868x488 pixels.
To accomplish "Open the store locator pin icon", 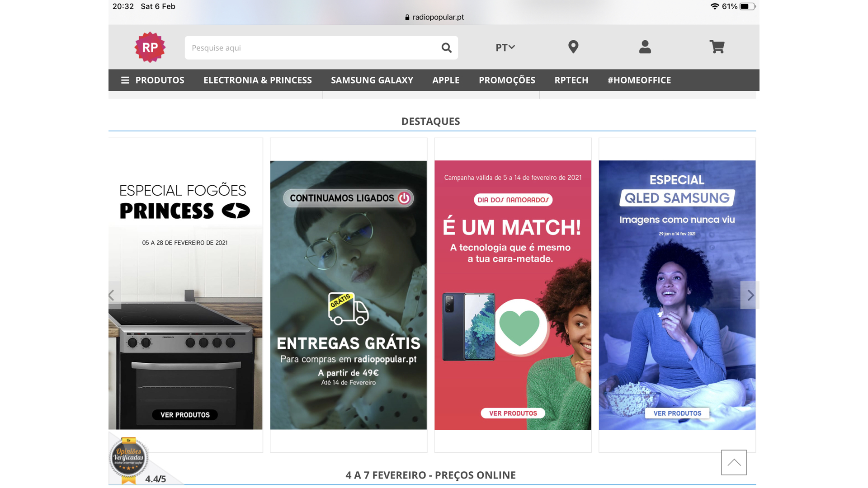I will [573, 47].
